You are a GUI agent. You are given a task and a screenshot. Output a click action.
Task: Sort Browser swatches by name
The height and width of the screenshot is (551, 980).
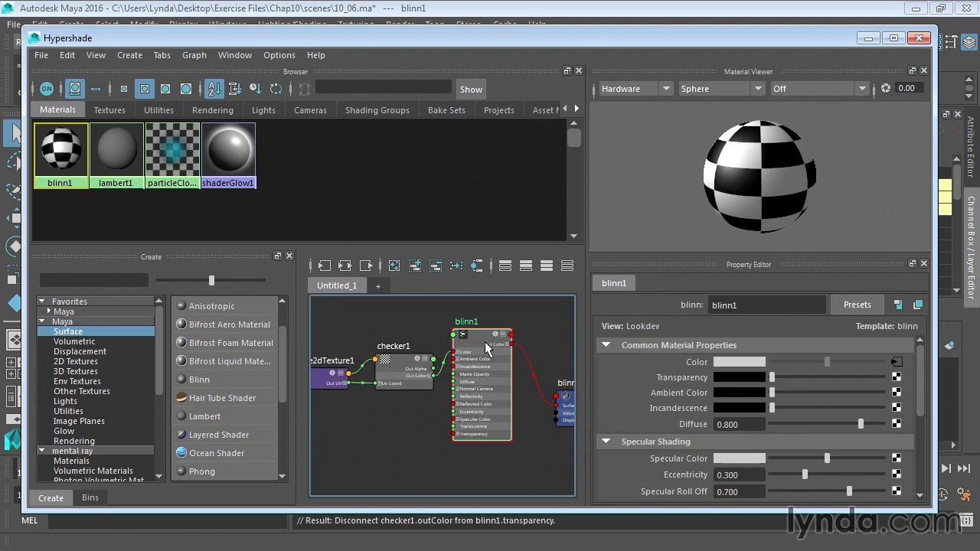tap(214, 89)
